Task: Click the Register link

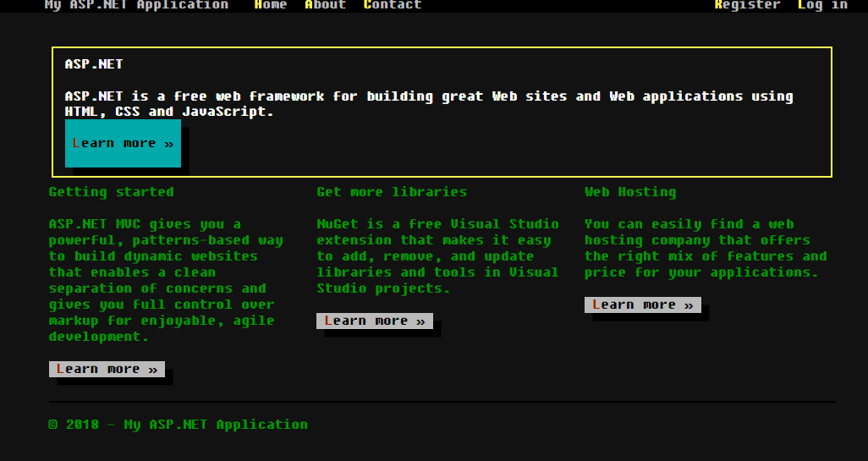Action: pyautogui.click(x=747, y=5)
